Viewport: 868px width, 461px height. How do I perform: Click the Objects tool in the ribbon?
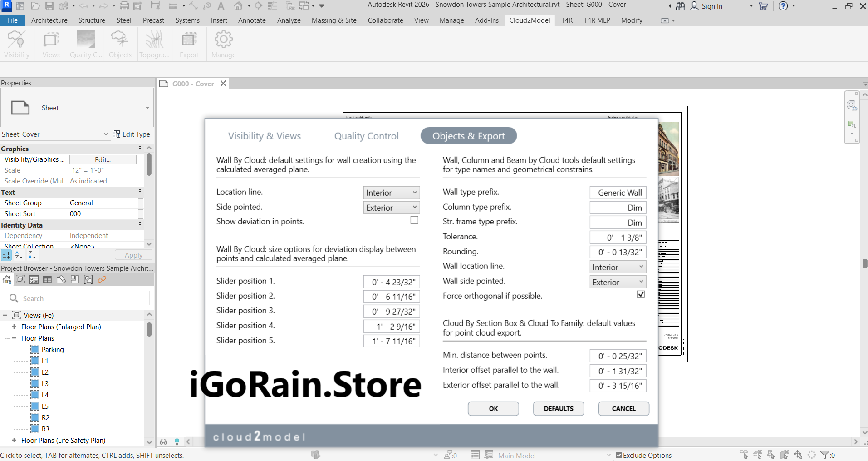120,44
